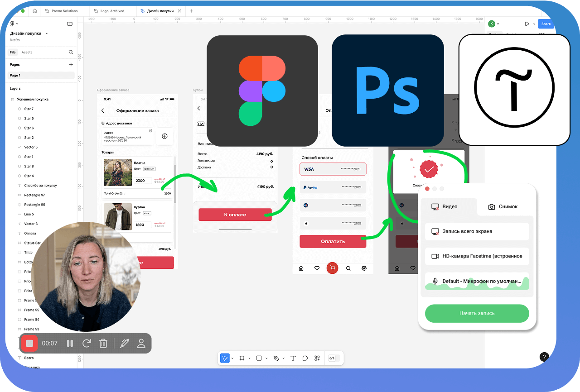Select the File tab in sidebar
Screen dimensions: 580x392
tap(13, 52)
